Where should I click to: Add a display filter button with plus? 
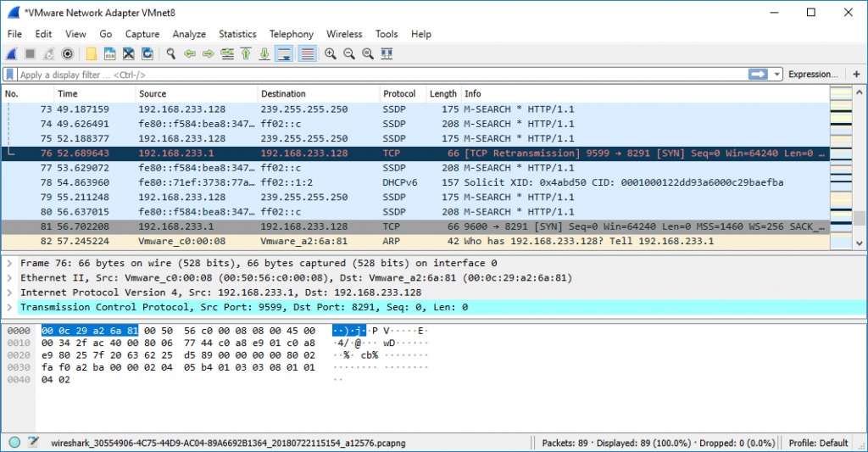[x=856, y=75]
